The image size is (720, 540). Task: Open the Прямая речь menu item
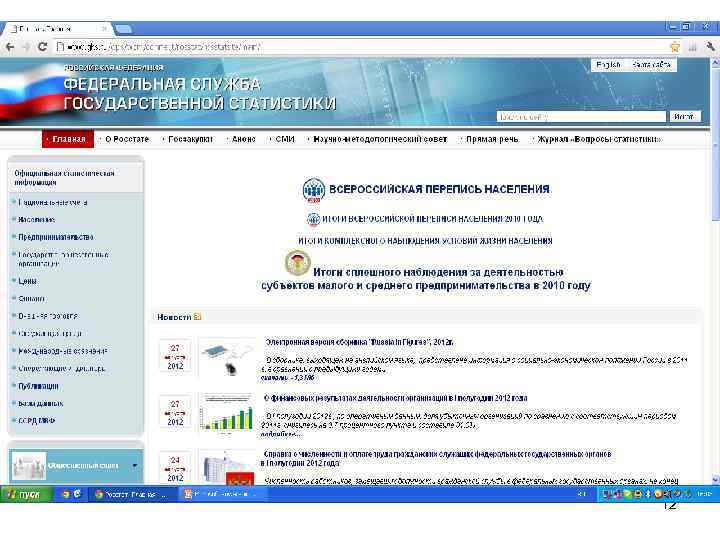pyautogui.click(x=492, y=139)
